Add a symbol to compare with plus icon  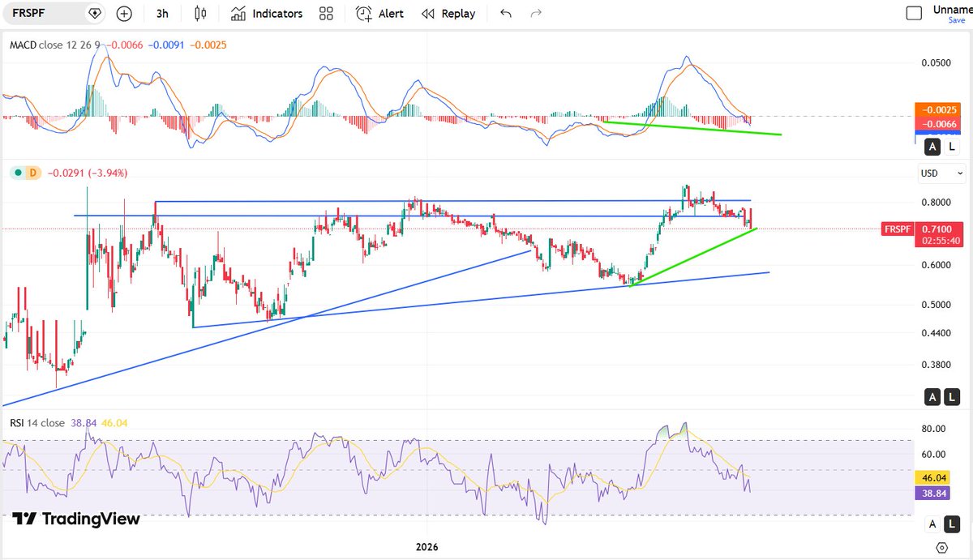123,14
